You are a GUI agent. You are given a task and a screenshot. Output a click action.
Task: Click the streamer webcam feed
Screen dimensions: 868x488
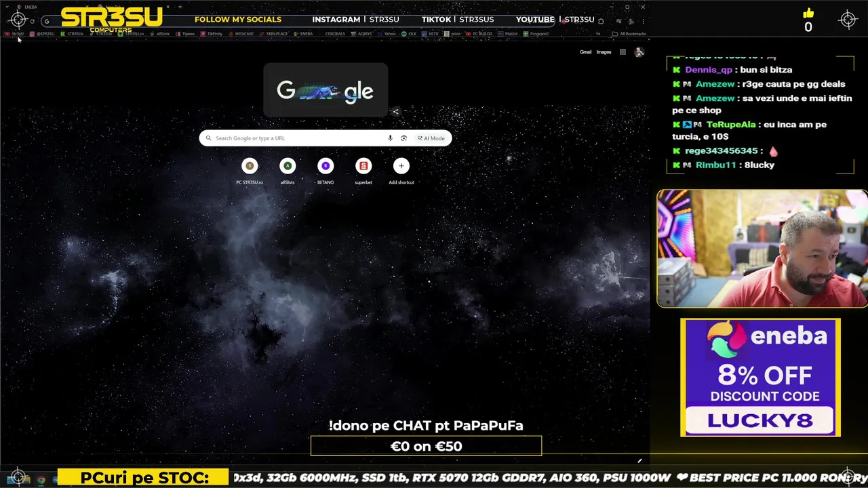pos(762,249)
